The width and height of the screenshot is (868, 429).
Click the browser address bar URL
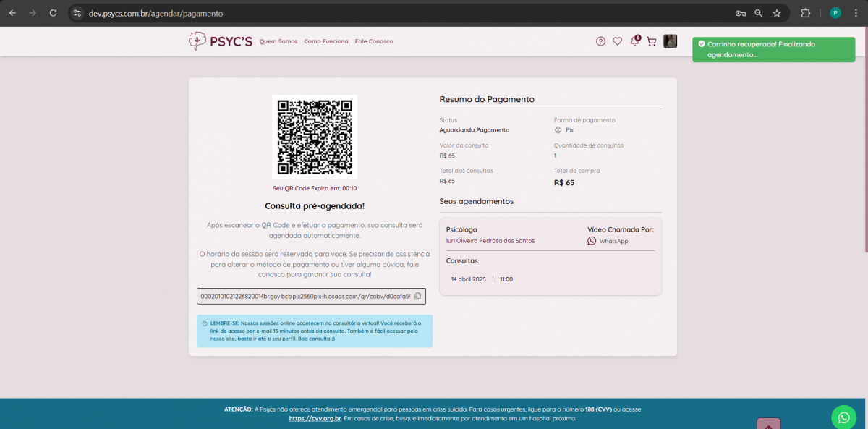156,13
